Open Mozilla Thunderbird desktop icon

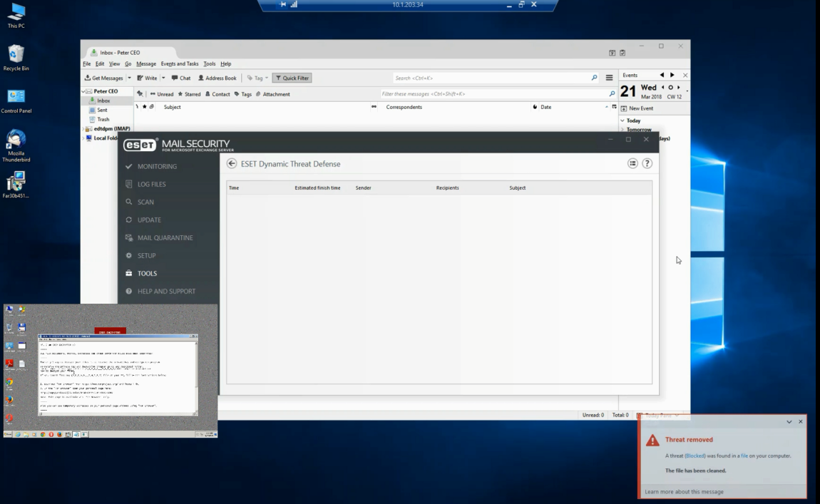[16, 146]
